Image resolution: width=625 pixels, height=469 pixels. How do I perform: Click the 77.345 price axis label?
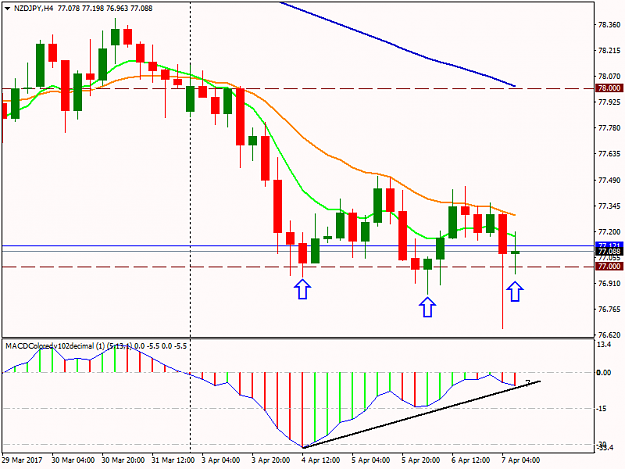pos(609,206)
